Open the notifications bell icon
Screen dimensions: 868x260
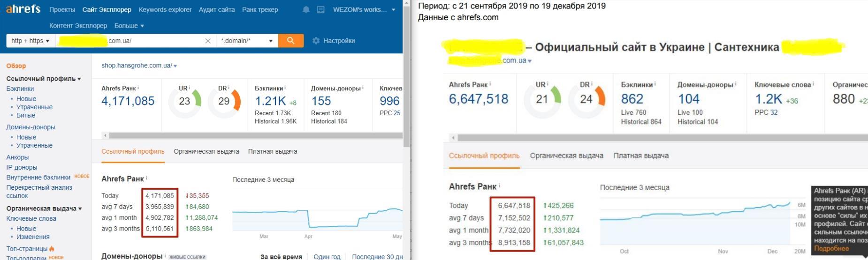click(306, 9)
